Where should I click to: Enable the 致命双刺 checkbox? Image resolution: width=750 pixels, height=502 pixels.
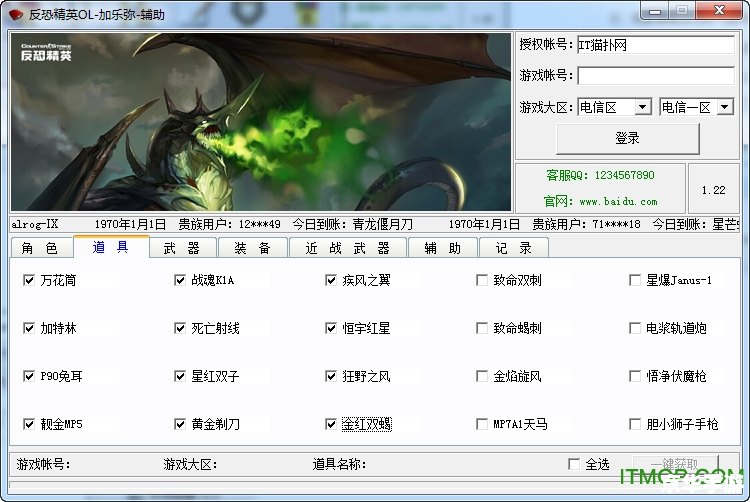pyautogui.click(x=482, y=280)
